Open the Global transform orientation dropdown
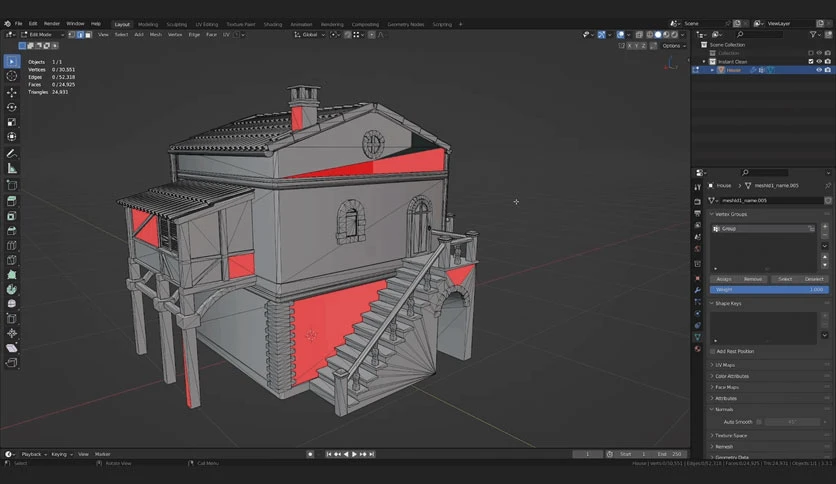Image resolution: width=836 pixels, height=484 pixels. point(310,35)
